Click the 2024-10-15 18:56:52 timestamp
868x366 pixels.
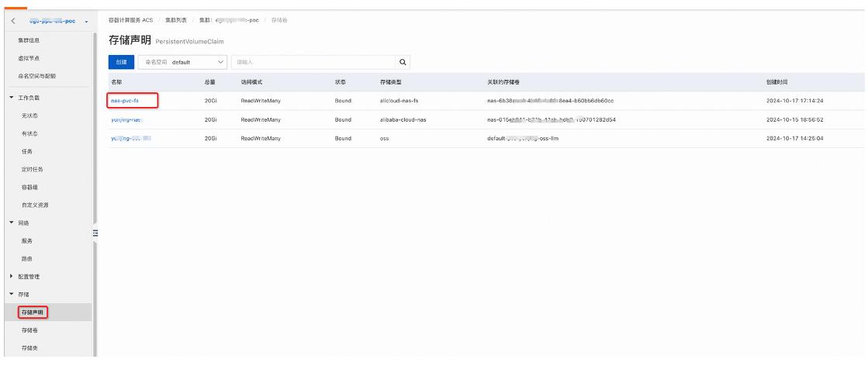click(795, 119)
